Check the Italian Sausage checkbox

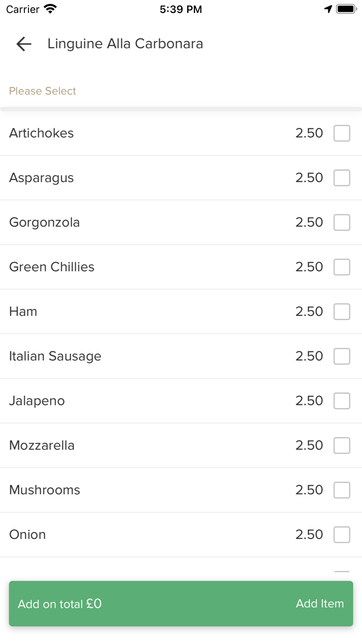[x=341, y=356]
